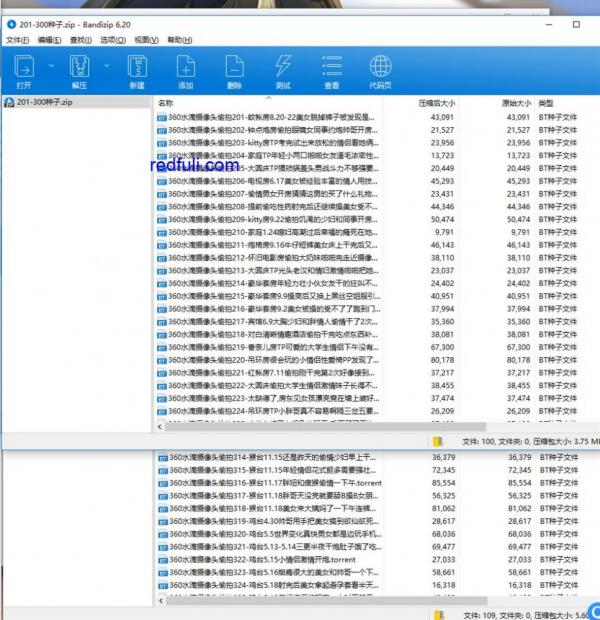Click the file icon of the row sized 45,293
This screenshot has width=600, height=620.
coord(161,181)
